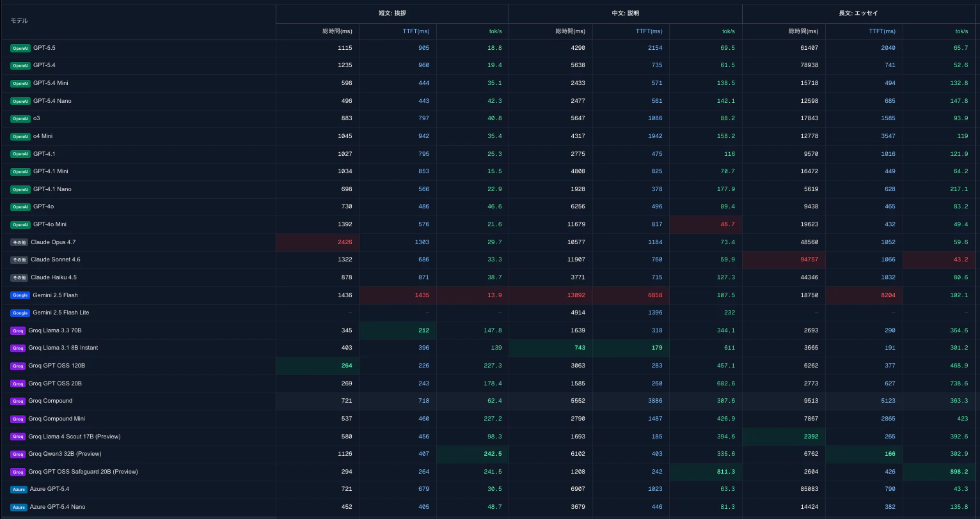
Task: Select the Groq Compound Mini model name
Action: pyautogui.click(x=56, y=419)
